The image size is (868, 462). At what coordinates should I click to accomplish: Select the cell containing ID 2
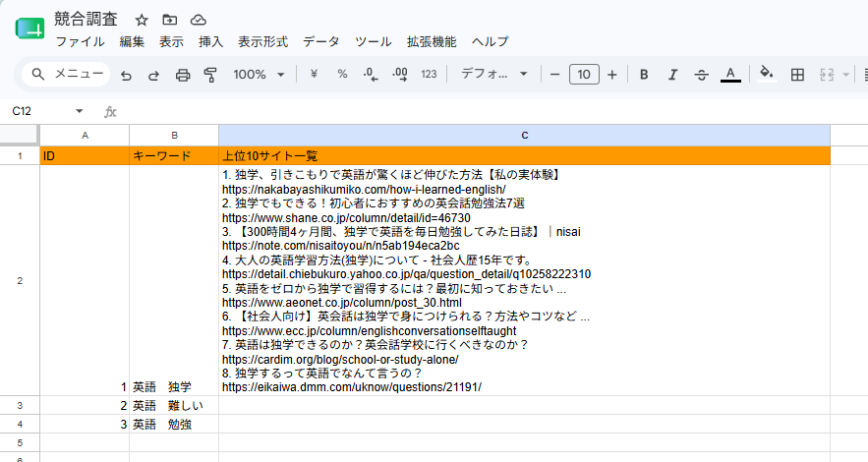click(x=85, y=406)
